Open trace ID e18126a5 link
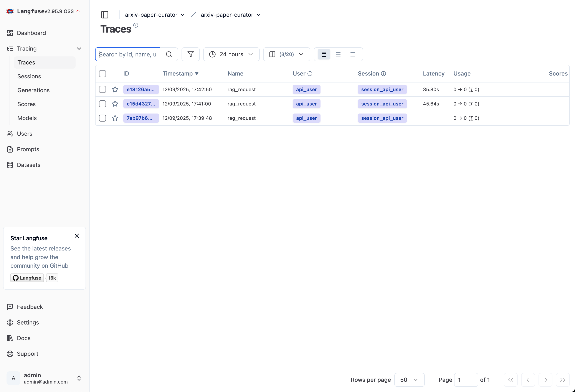 click(x=141, y=89)
